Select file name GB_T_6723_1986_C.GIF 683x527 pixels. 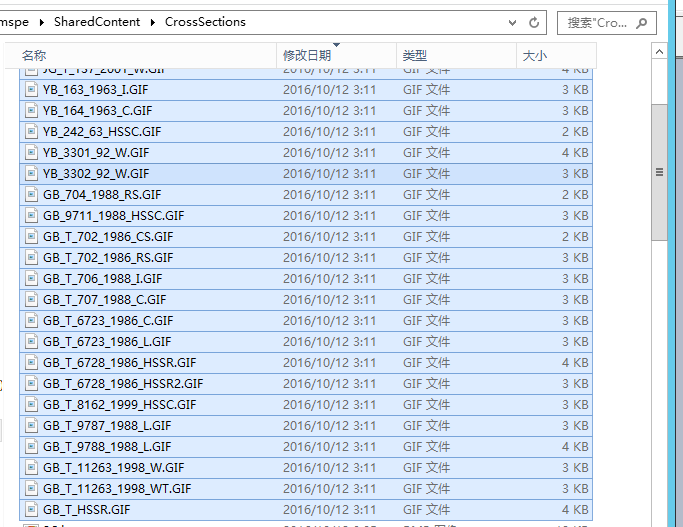108,321
